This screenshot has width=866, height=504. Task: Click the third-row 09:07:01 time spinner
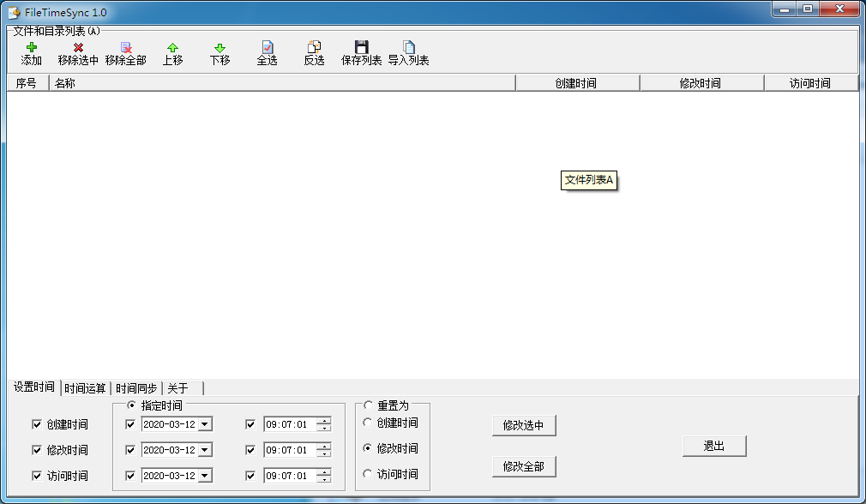(324, 476)
